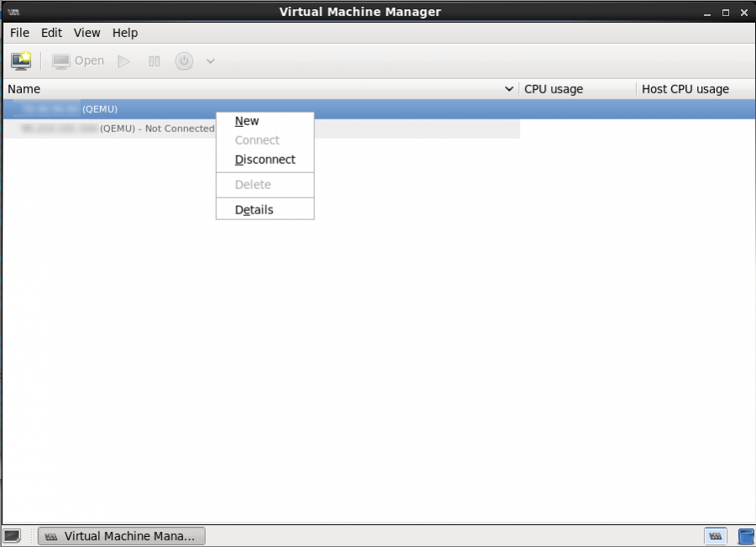
Task: Open the Edit menu
Action: 52,33
